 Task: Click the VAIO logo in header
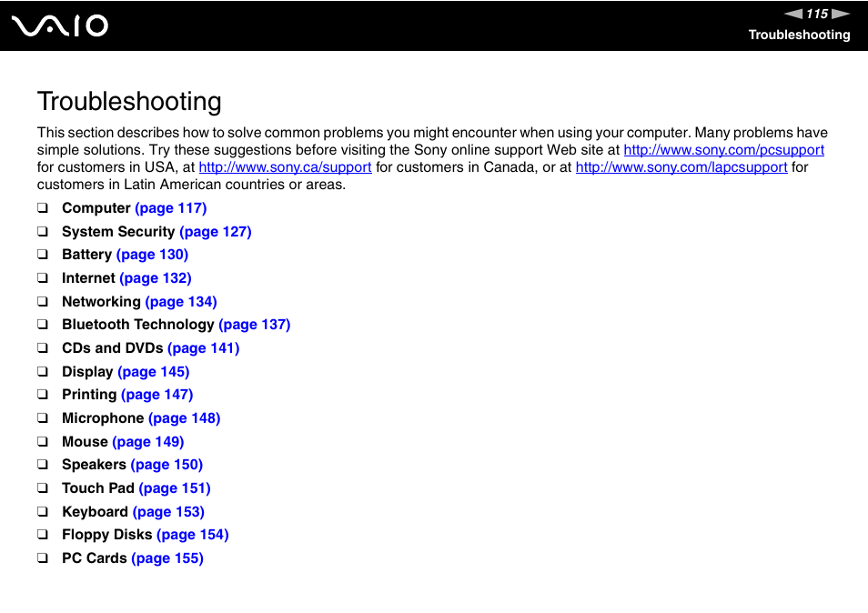(60, 26)
